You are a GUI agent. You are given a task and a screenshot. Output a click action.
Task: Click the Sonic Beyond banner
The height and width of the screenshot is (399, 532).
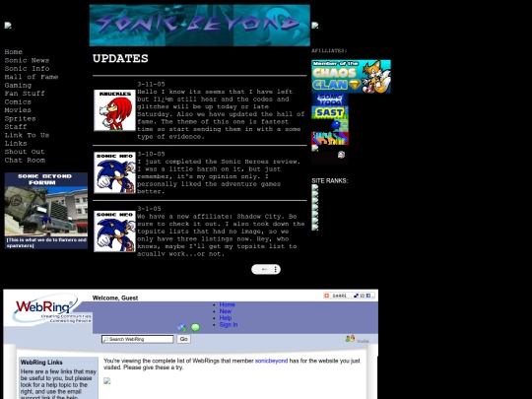199,25
